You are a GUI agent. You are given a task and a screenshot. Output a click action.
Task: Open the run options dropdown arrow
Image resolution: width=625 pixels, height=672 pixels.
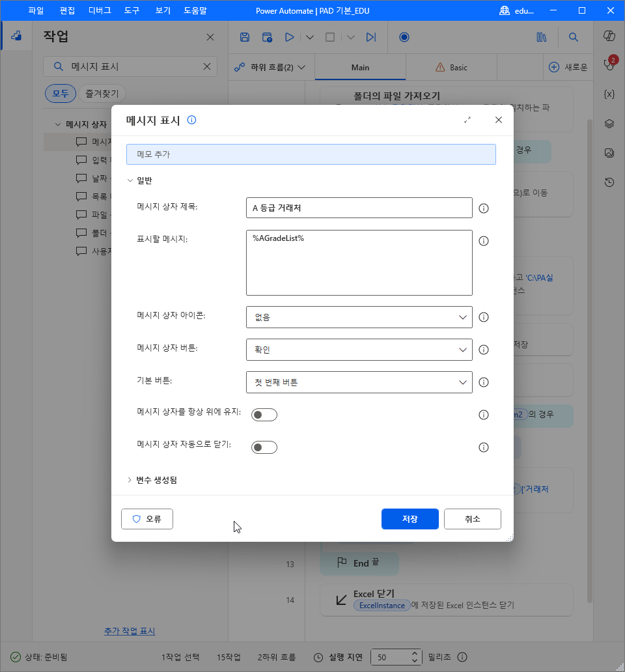(310, 38)
